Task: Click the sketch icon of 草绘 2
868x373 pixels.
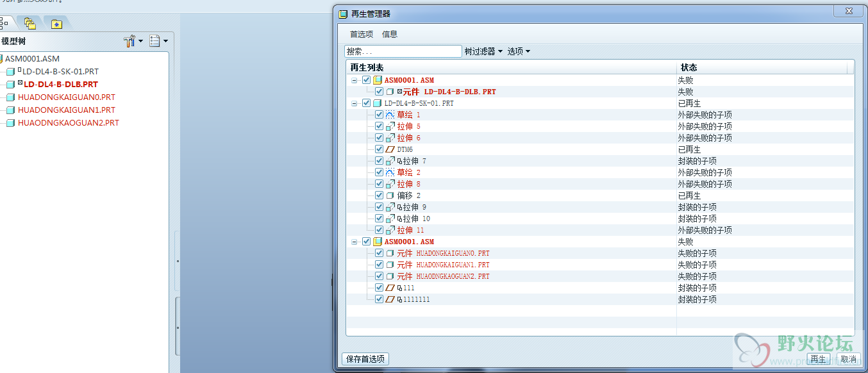Action: point(390,172)
